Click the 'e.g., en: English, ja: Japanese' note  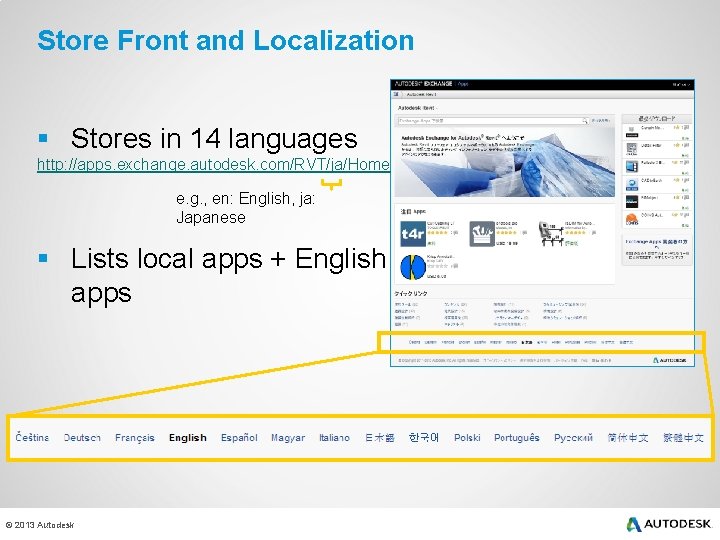point(246,208)
